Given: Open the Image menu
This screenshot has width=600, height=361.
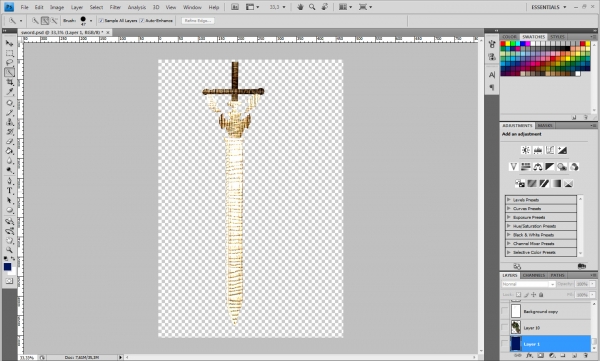Looking at the screenshot, I should coord(57,7).
